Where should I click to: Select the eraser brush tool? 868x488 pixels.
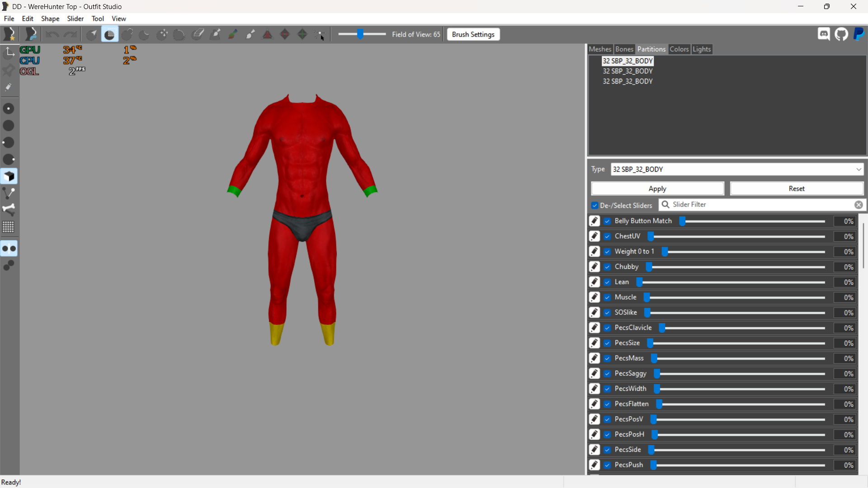click(198, 34)
